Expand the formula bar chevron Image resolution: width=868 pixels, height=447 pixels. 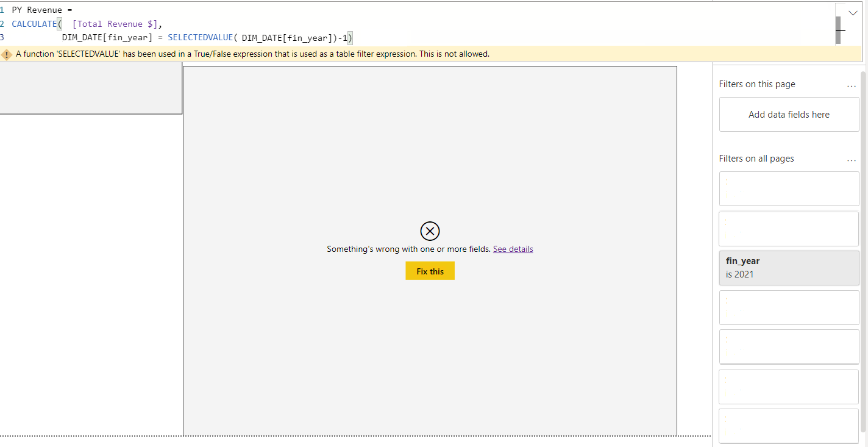coord(853,12)
